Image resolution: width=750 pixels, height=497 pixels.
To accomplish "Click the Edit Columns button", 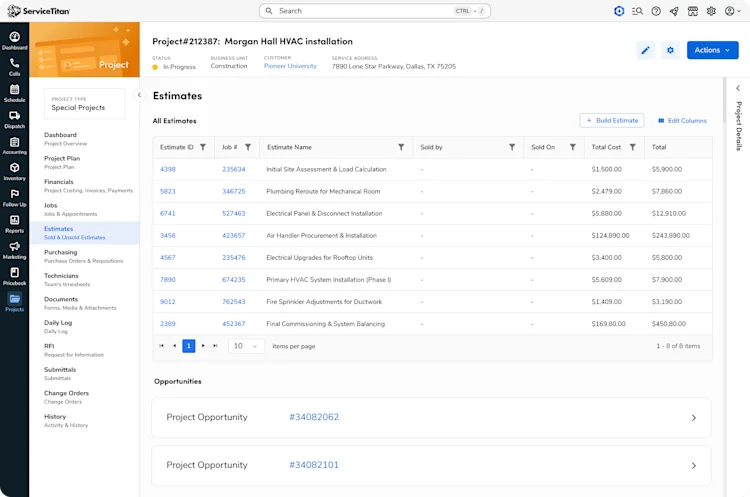I will [x=682, y=121].
